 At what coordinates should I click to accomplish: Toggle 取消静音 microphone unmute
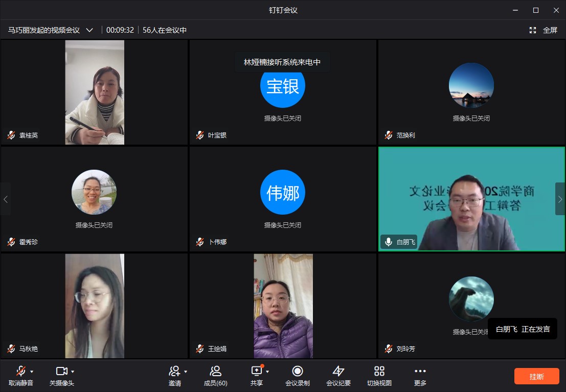20,372
